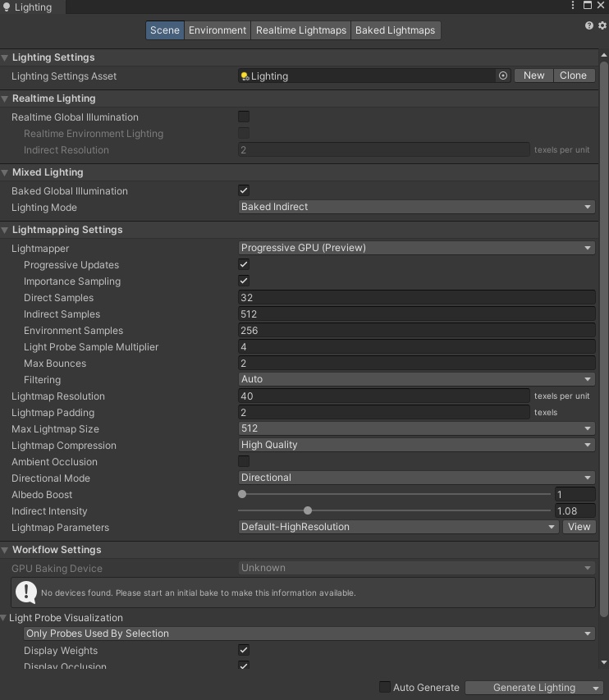
Task: Open the Directional Mode dropdown
Action: 417,478
